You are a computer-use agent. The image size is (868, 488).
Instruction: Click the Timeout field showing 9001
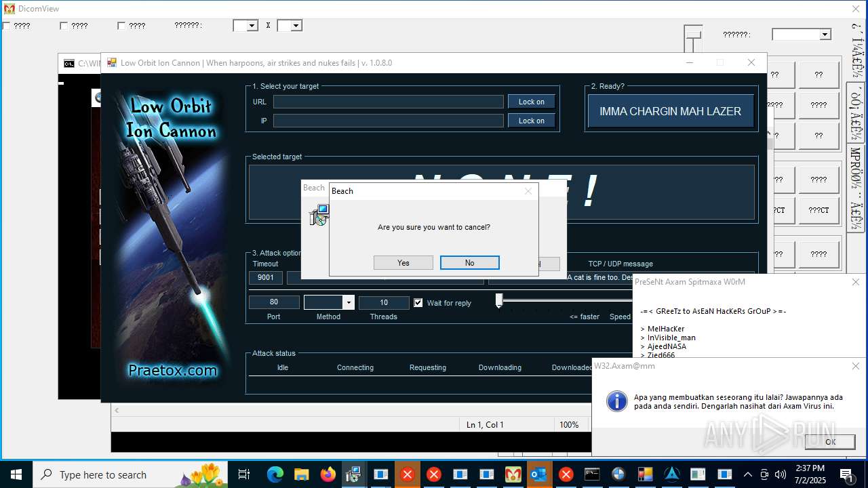click(266, 277)
